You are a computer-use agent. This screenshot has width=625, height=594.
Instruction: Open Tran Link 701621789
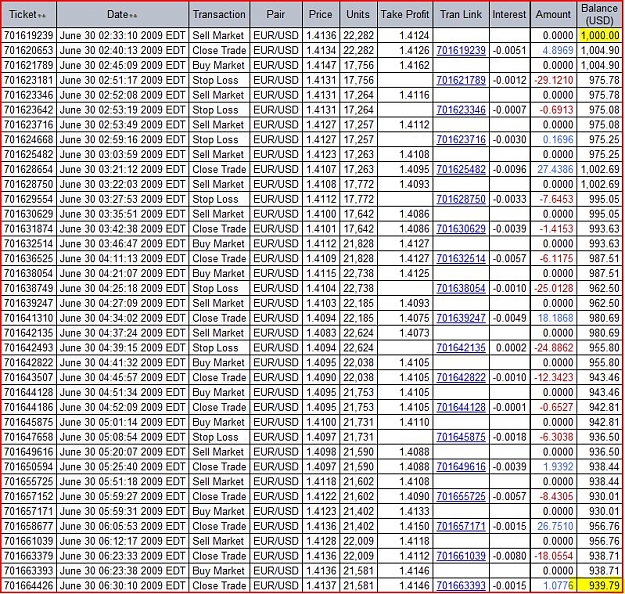(461, 80)
